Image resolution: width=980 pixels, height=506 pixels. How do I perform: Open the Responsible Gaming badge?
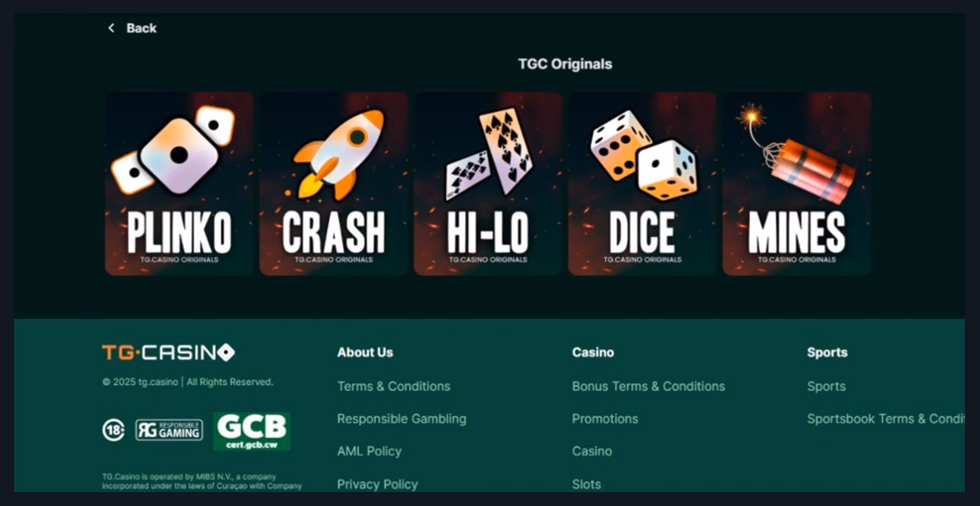coord(169,430)
